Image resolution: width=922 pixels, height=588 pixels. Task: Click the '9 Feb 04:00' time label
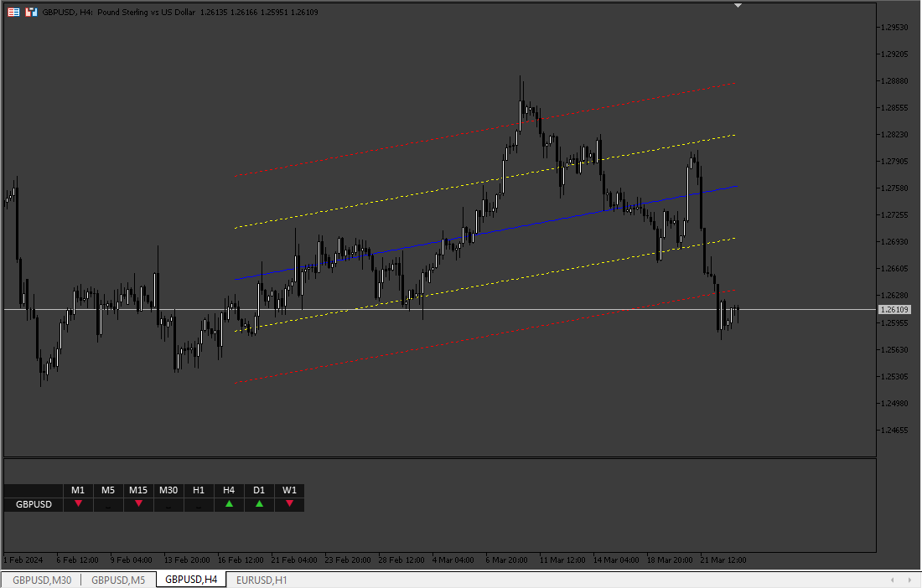pos(131,560)
